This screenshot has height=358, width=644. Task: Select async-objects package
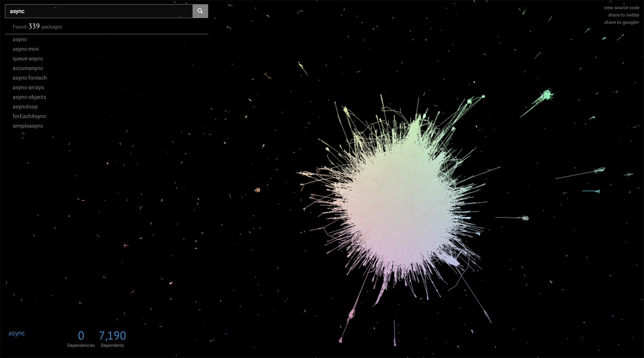click(29, 97)
